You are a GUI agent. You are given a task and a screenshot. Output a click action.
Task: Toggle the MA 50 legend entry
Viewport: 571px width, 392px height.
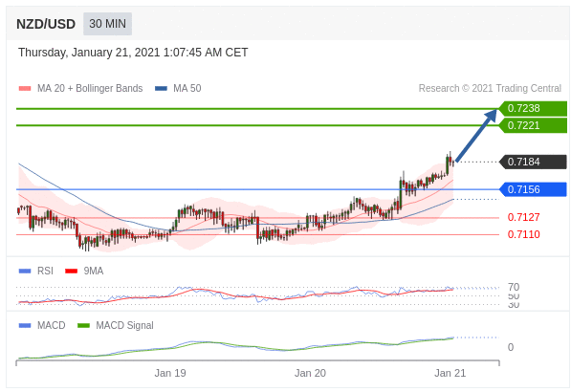click(178, 89)
